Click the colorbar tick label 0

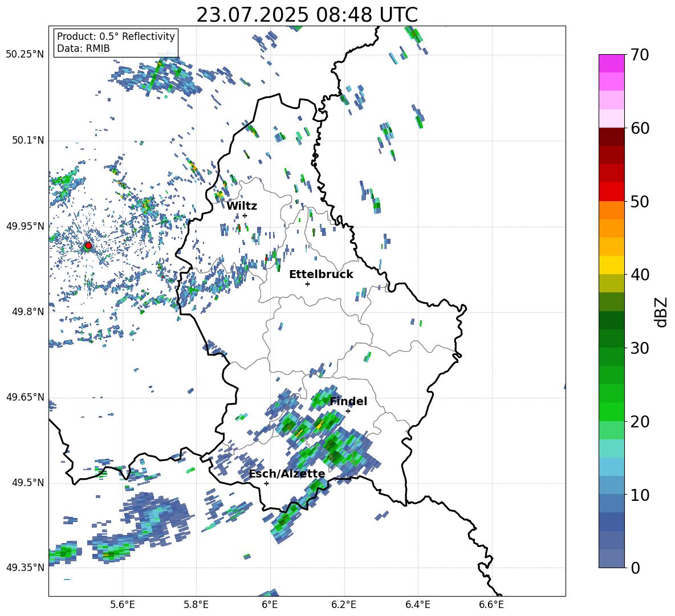tap(635, 568)
